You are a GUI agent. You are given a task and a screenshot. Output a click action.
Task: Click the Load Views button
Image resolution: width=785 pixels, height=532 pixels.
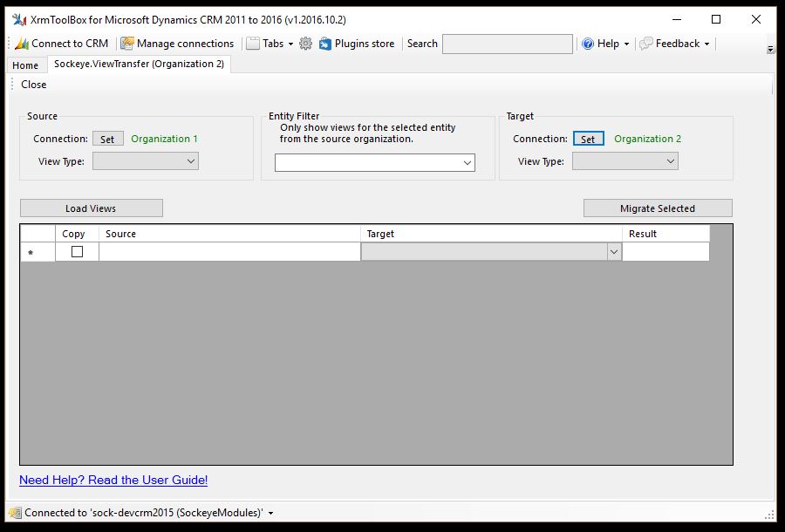coord(91,208)
